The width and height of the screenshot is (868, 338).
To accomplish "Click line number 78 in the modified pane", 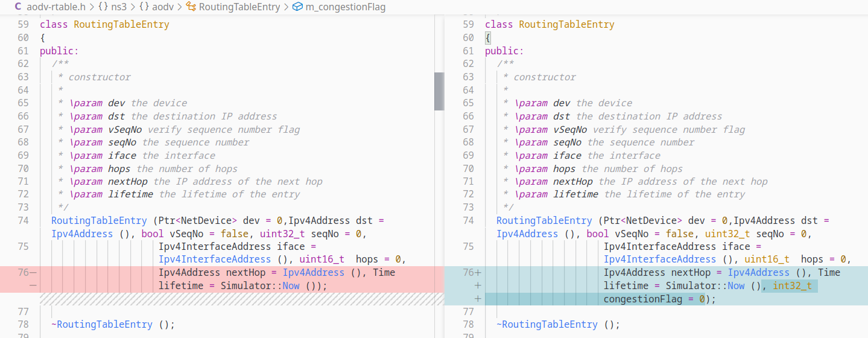I will point(468,325).
